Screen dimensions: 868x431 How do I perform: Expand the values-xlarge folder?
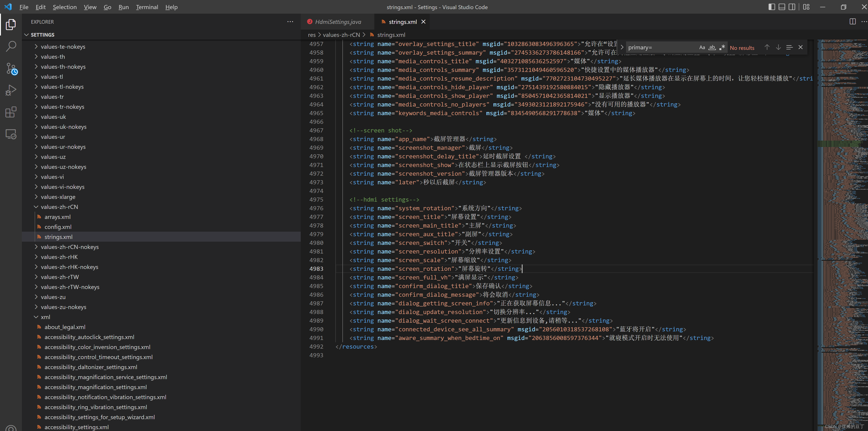pos(161,197)
